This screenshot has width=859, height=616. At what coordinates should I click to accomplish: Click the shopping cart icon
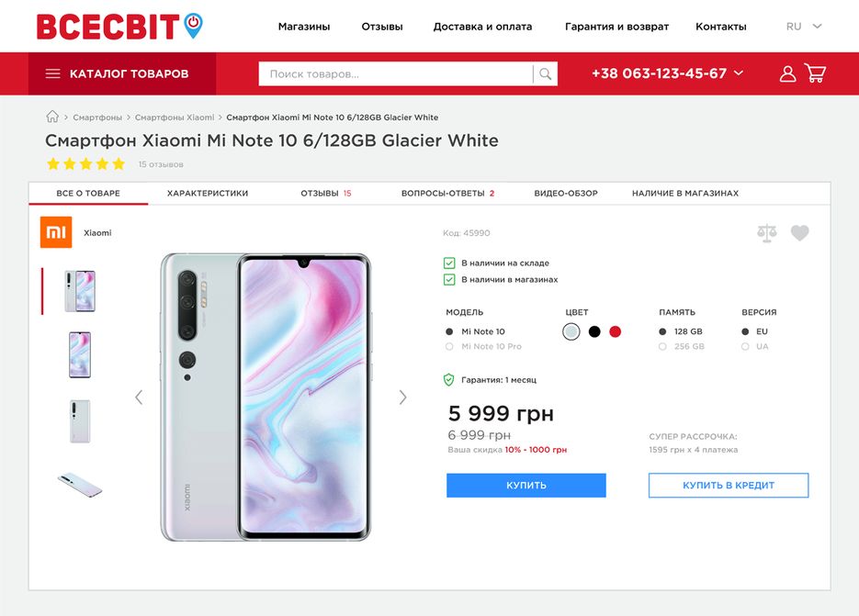click(x=815, y=73)
